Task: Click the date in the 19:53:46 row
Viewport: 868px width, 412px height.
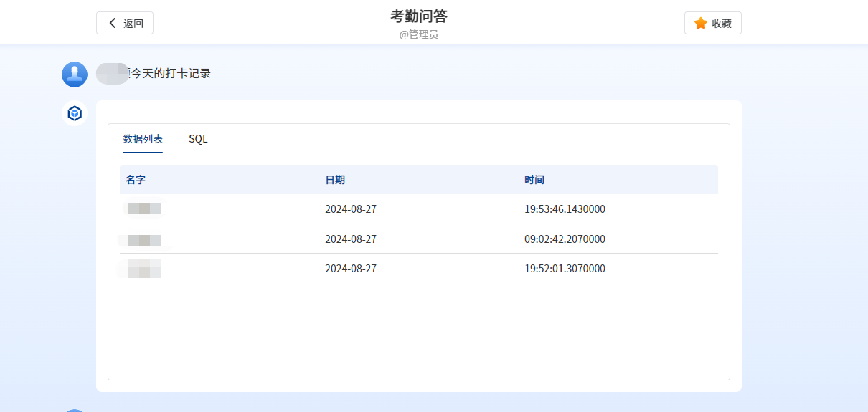Action: point(351,209)
